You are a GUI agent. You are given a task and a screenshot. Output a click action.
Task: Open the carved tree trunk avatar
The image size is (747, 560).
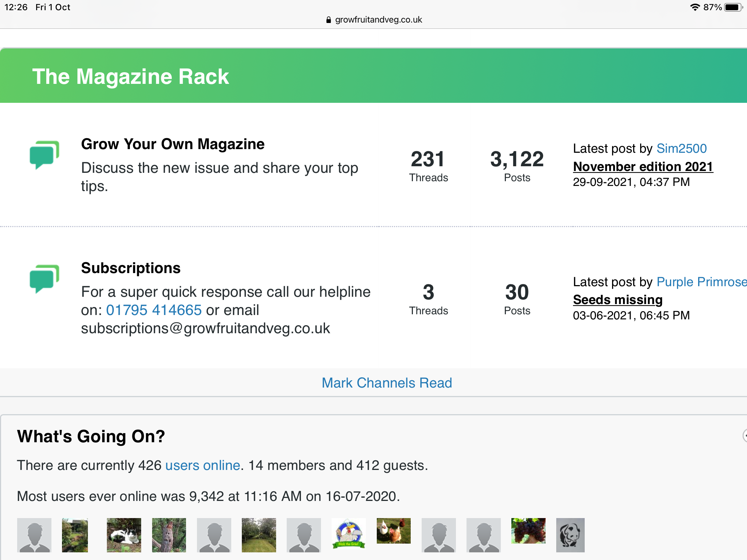pyautogui.click(x=169, y=535)
